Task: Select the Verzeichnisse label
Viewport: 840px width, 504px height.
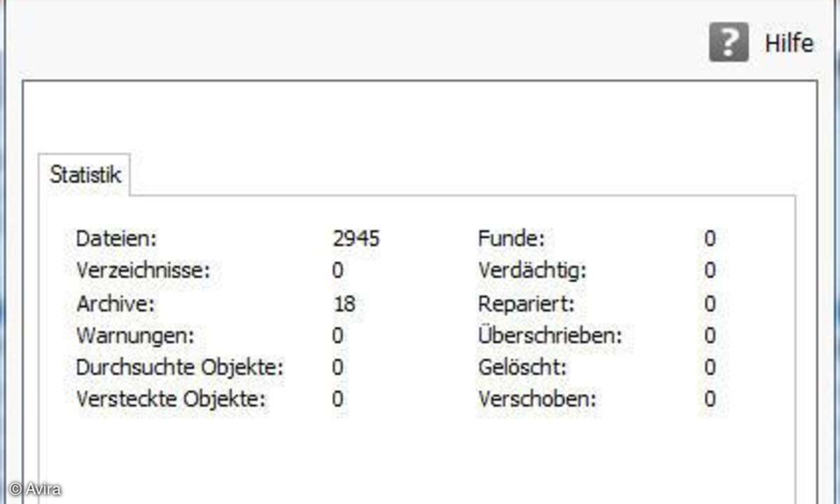Action: (x=143, y=271)
